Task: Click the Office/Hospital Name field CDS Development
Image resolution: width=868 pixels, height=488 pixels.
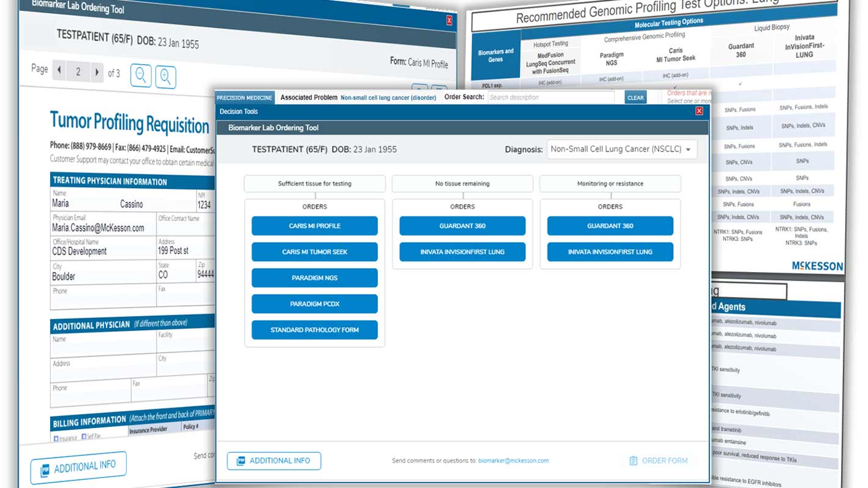Action: tap(103, 248)
